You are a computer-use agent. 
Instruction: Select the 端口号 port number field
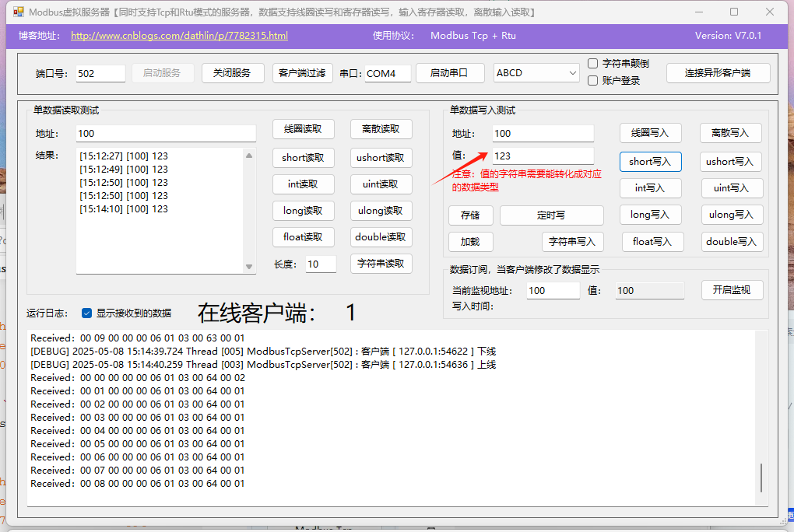tap(99, 72)
